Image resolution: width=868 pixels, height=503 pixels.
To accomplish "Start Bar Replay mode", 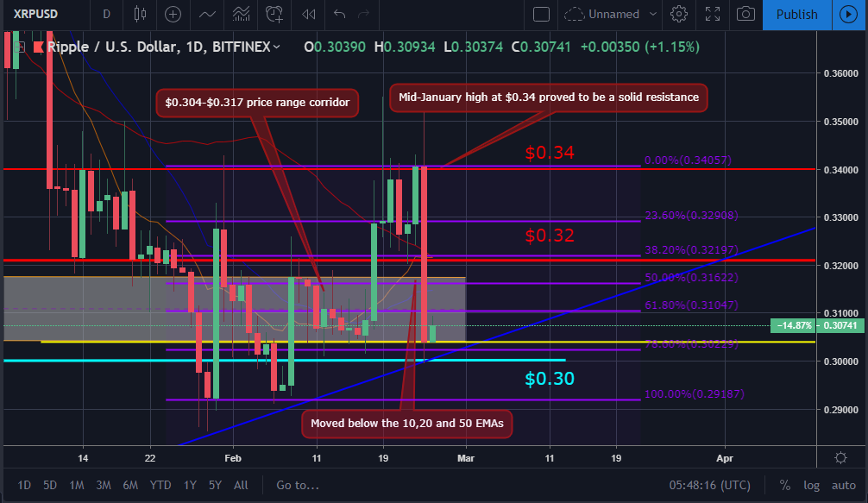I will pos(308,15).
